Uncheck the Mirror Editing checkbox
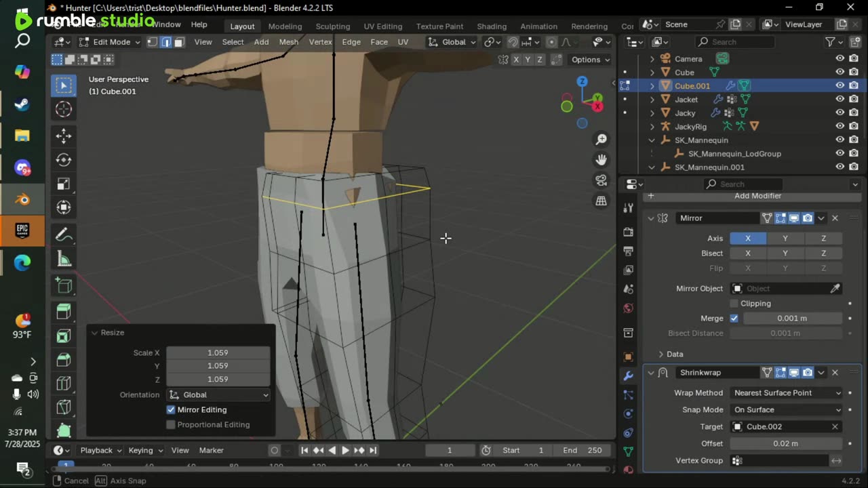 click(171, 409)
